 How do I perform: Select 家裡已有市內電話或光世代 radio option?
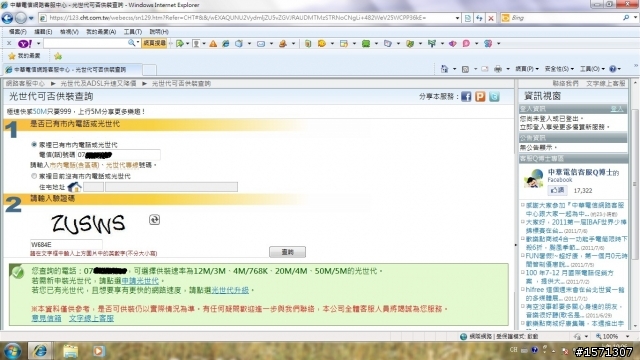point(34,144)
